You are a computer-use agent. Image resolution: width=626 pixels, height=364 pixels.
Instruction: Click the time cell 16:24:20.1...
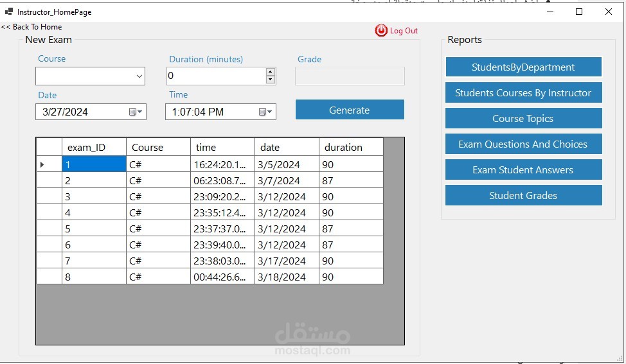click(x=223, y=164)
